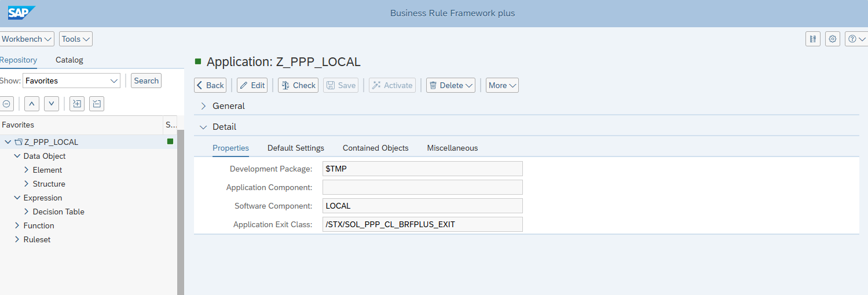
Task: Move selection down with the down-arrow button
Action: pyautogui.click(x=52, y=104)
